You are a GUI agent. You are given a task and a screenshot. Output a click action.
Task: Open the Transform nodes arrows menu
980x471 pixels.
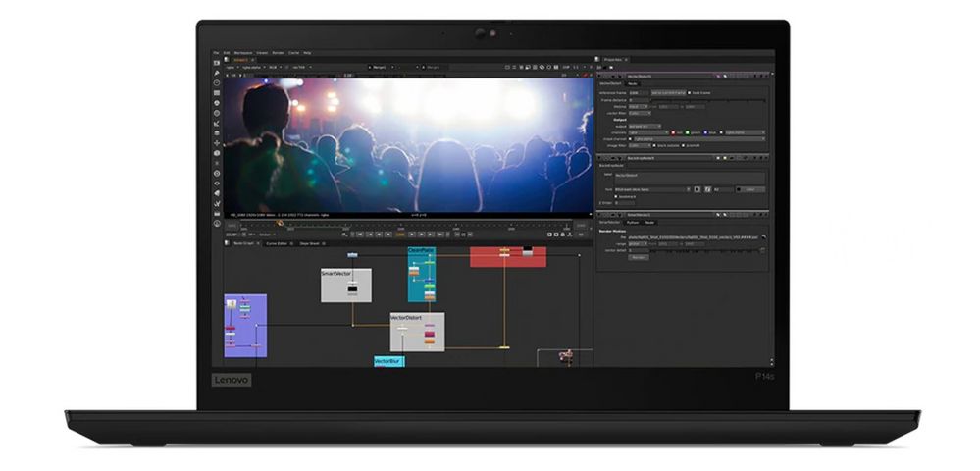click(217, 143)
